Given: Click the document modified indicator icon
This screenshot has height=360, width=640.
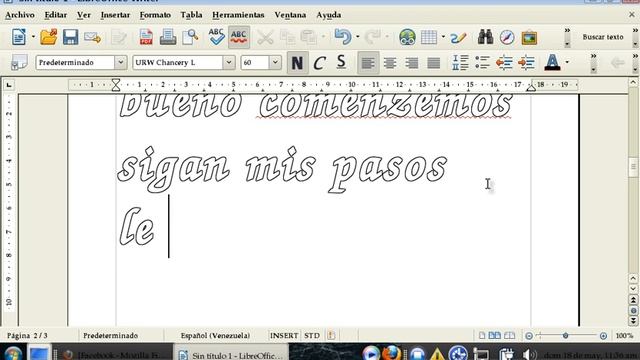Looking at the screenshot, I should click(331, 336).
